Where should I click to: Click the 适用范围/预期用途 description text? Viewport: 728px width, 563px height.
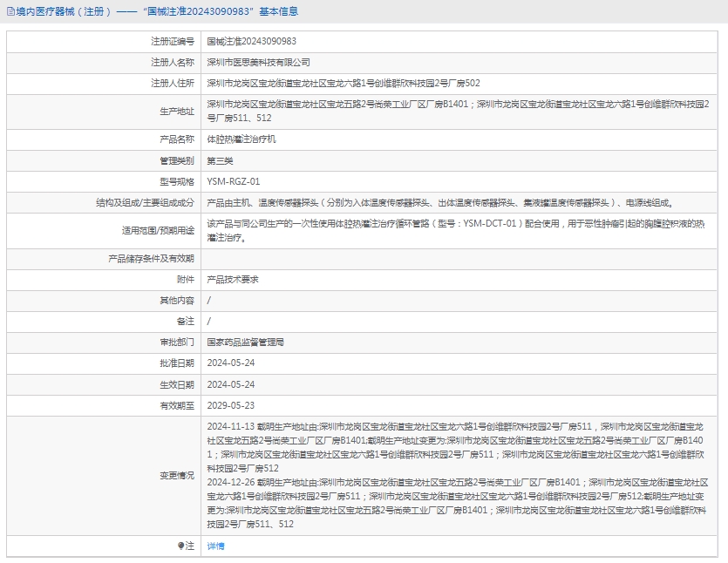pyautogui.click(x=453, y=230)
